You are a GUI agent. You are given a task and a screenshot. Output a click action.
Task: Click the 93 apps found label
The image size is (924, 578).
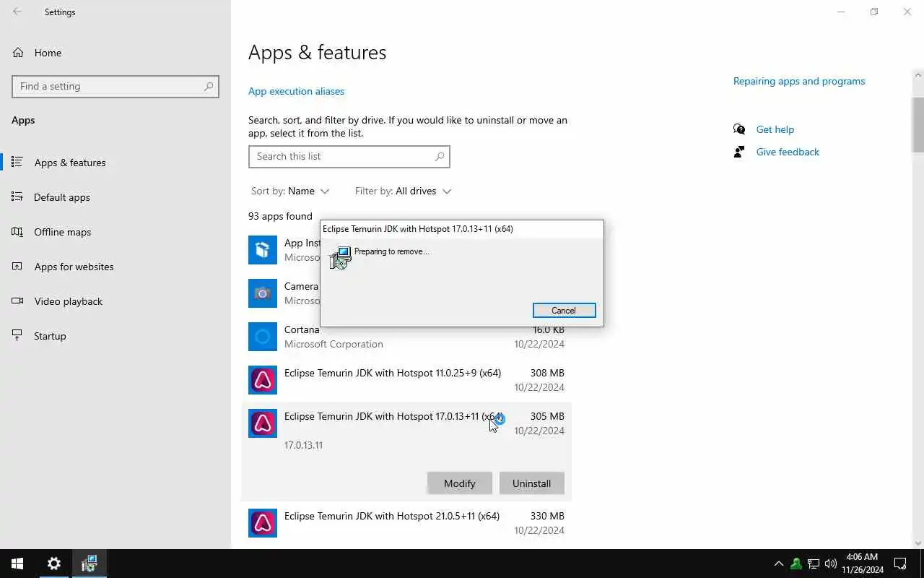click(280, 216)
